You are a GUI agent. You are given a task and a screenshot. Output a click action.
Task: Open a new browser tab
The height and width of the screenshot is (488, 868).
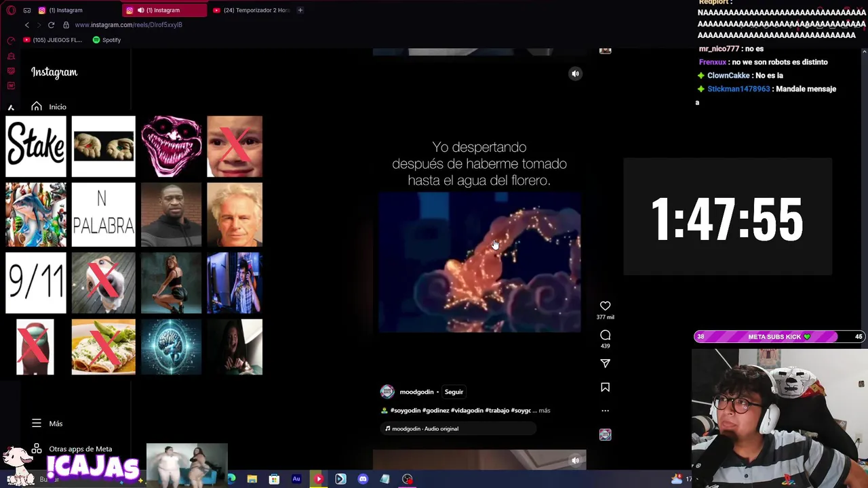coord(300,10)
